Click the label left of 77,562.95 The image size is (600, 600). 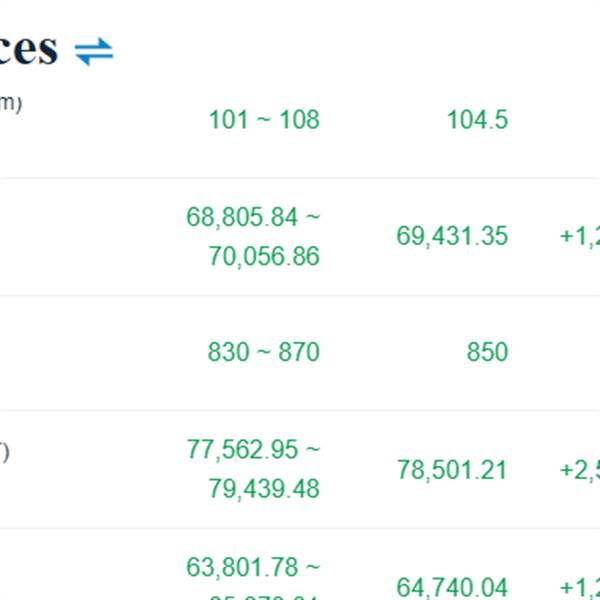(5, 452)
